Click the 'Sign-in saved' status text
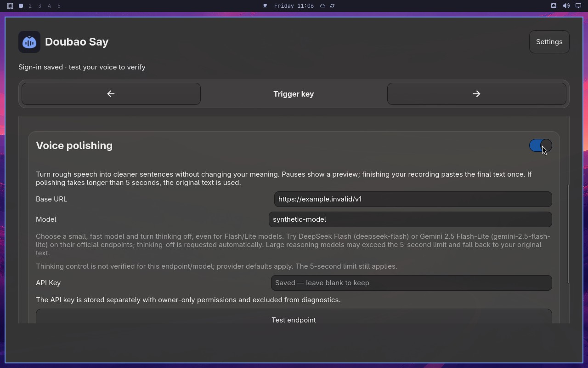The height and width of the screenshot is (368, 588). pos(82,67)
